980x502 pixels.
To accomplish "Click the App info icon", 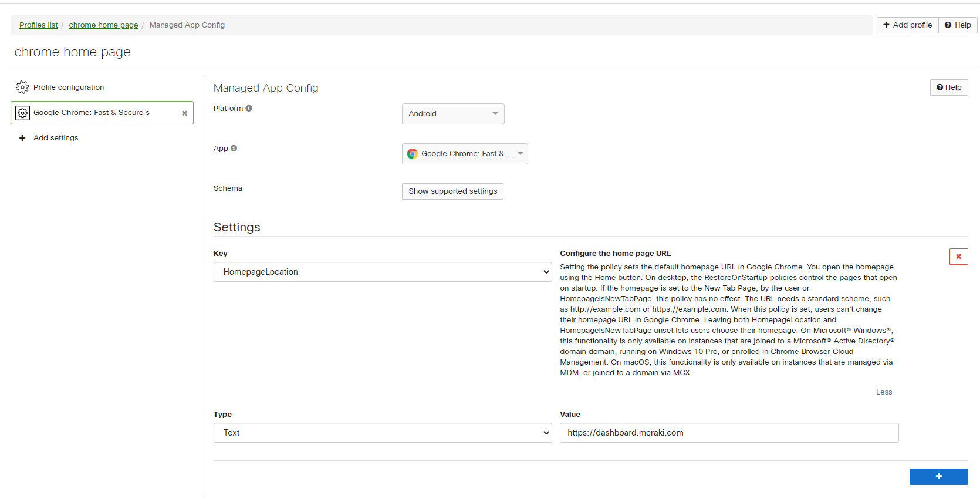I will tap(234, 149).
